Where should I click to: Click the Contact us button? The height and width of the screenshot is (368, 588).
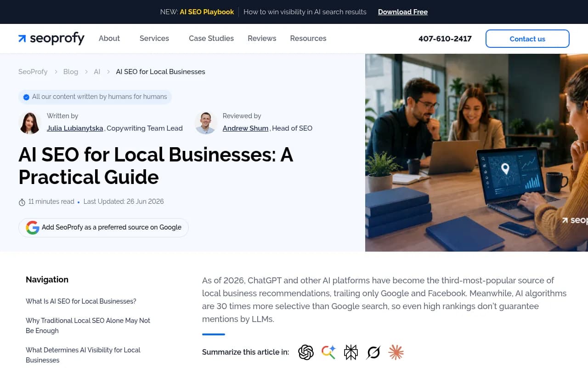pyautogui.click(x=527, y=39)
